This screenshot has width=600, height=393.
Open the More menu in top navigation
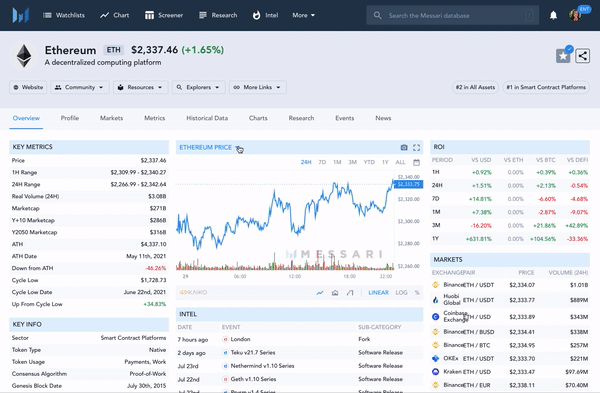pos(303,15)
